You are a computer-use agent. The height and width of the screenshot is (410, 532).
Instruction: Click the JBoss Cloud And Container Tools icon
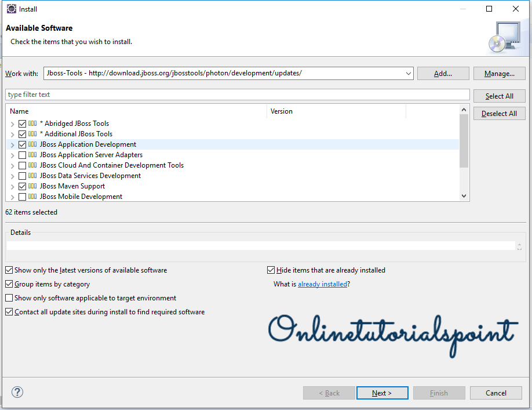[33, 165]
